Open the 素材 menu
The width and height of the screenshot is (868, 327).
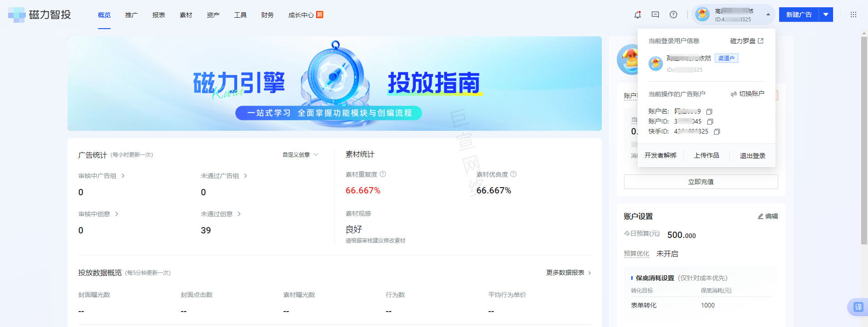point(186,15)
